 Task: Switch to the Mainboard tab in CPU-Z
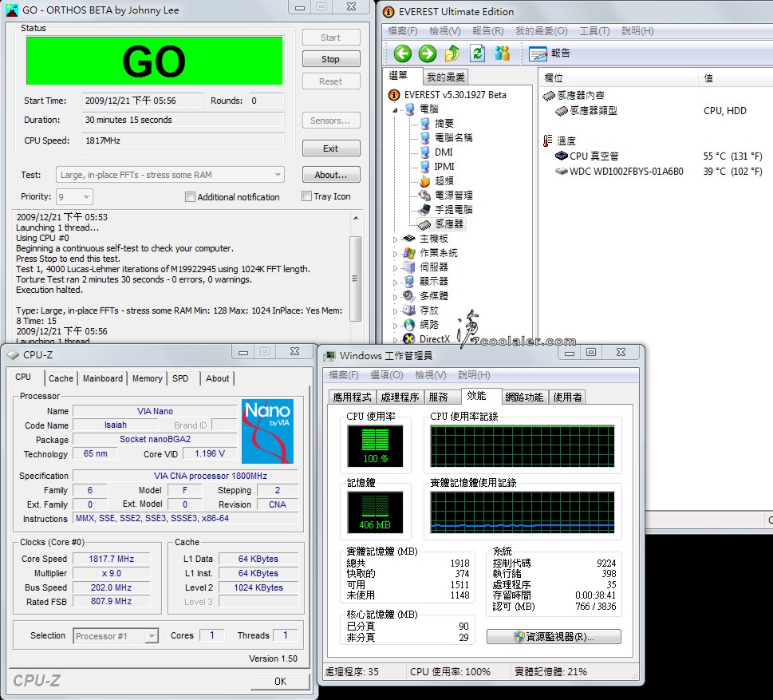(x=103, y=378)
